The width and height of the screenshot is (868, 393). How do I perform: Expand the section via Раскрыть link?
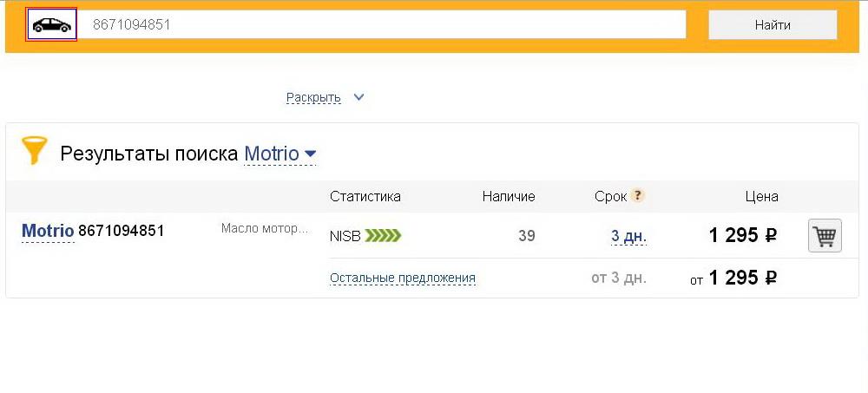click(313, 98)
